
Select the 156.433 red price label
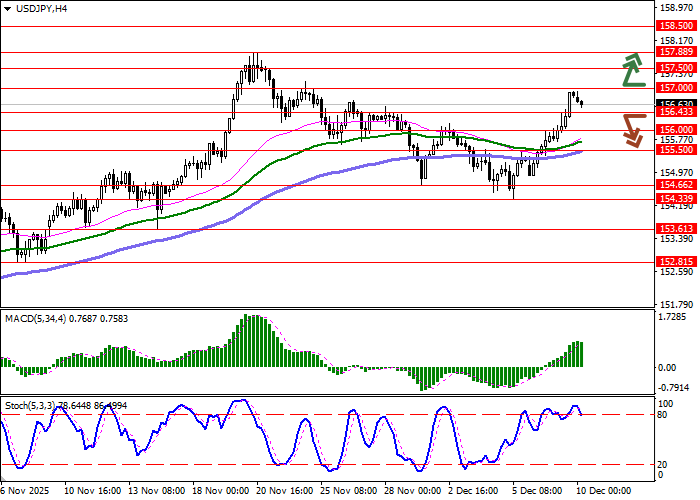click(x=677, y=112)
